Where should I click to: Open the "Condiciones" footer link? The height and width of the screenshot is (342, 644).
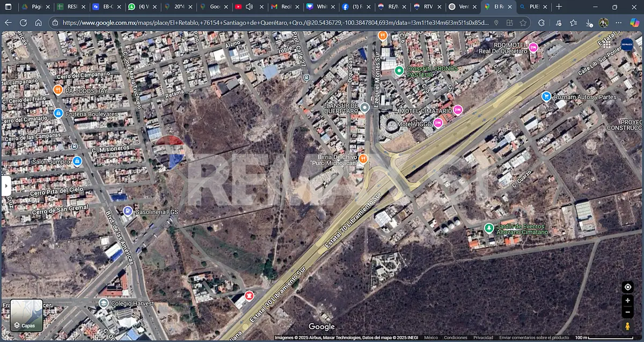pyautogui.click(x=455, y=338)
